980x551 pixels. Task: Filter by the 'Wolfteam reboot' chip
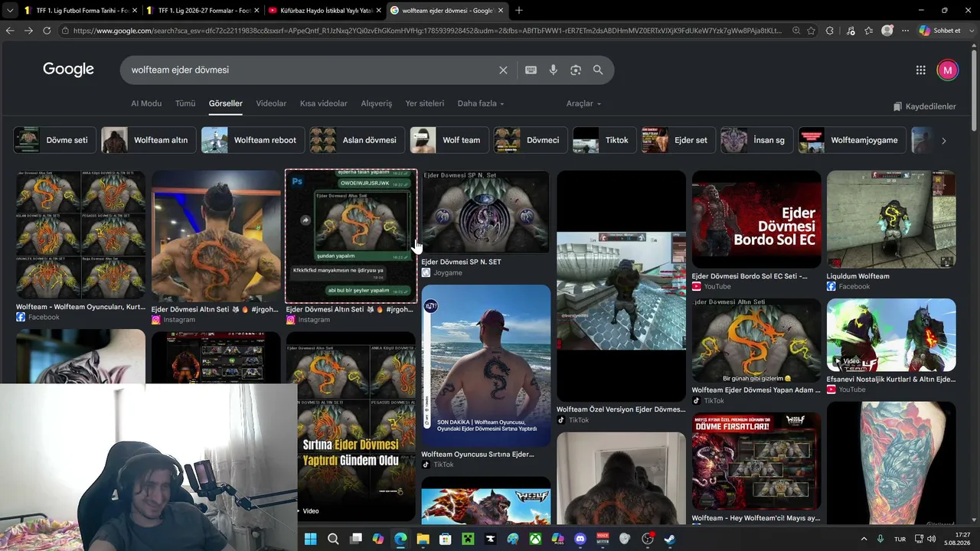click(252, 140)
